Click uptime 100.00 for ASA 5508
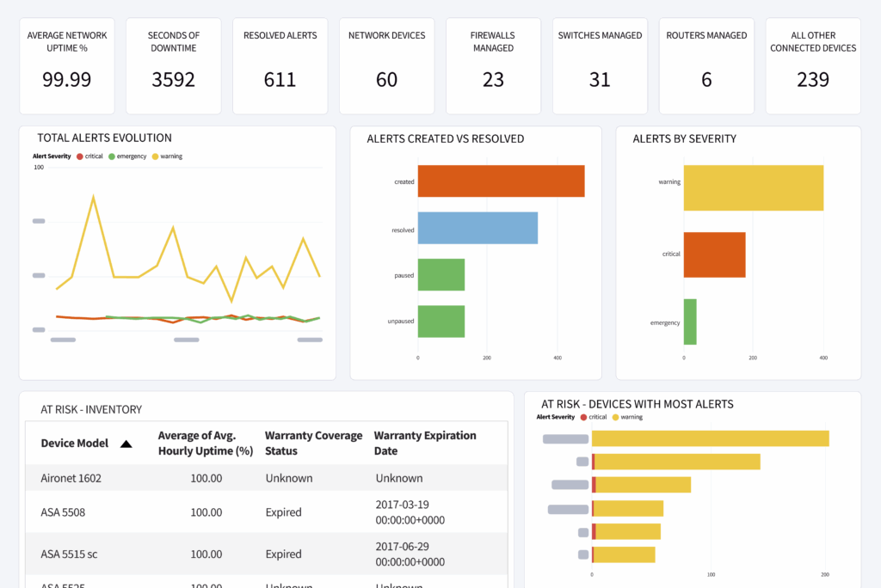This screenshot has height=588, width=881. tap(206, 512)
